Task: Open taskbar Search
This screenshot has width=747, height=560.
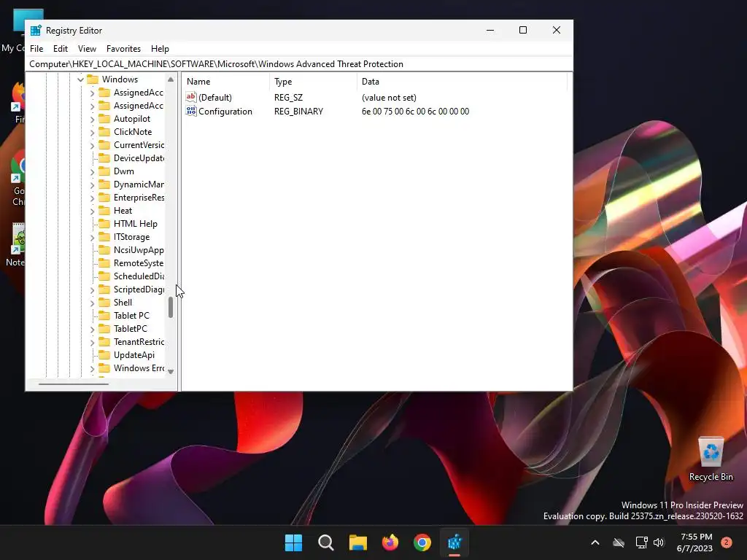Action: point(326,542)
